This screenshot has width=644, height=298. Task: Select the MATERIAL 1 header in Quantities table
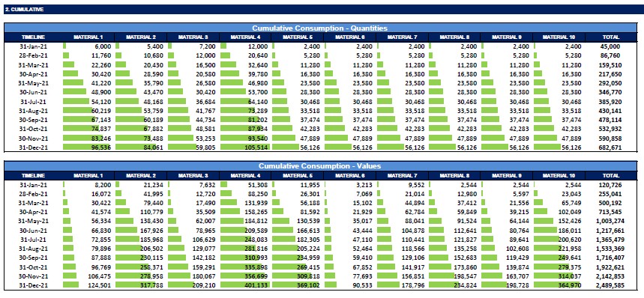[88, 37]
